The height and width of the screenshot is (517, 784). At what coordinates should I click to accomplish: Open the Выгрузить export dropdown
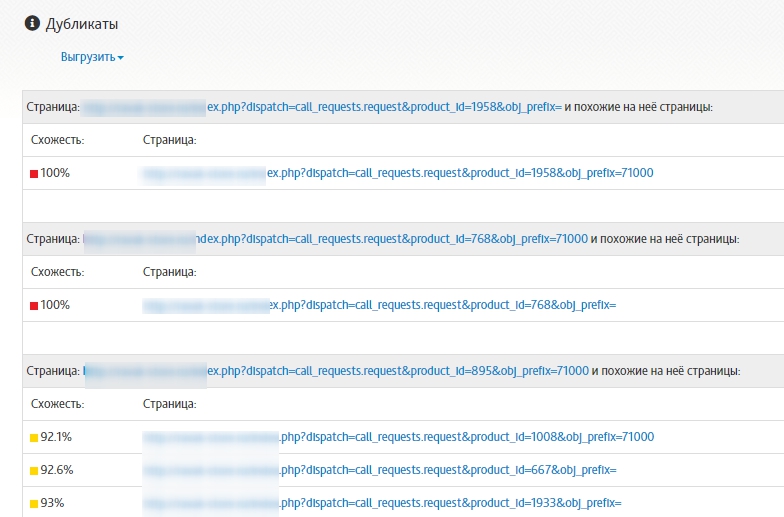pyautogui.click(x=92, y=57)
